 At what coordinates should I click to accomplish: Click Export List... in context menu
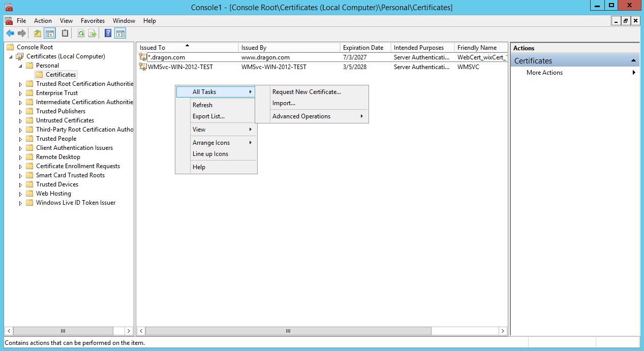(208, 116)
